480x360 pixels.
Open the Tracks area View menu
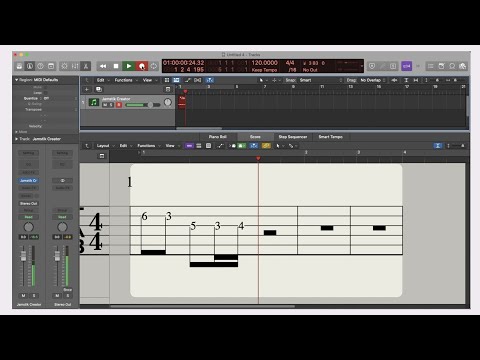coord(149,80)
